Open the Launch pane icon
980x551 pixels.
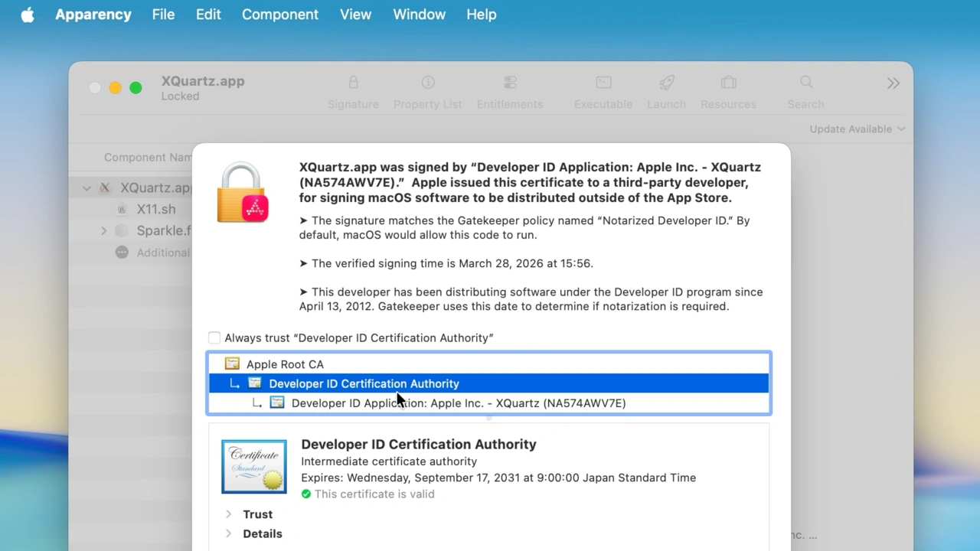[665, 90]
